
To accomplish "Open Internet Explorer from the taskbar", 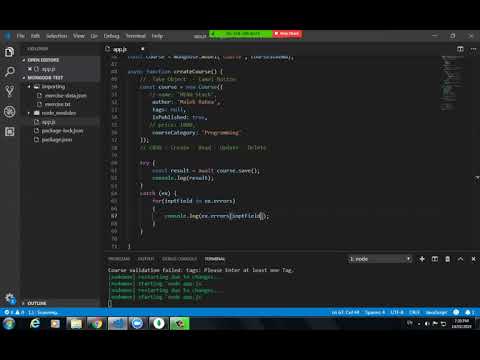I will (x=35, y=323).
